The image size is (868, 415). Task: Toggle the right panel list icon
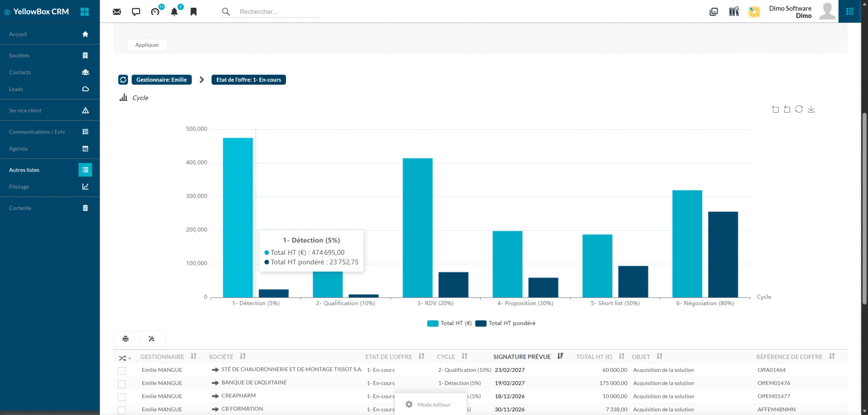tap(850, 11)
